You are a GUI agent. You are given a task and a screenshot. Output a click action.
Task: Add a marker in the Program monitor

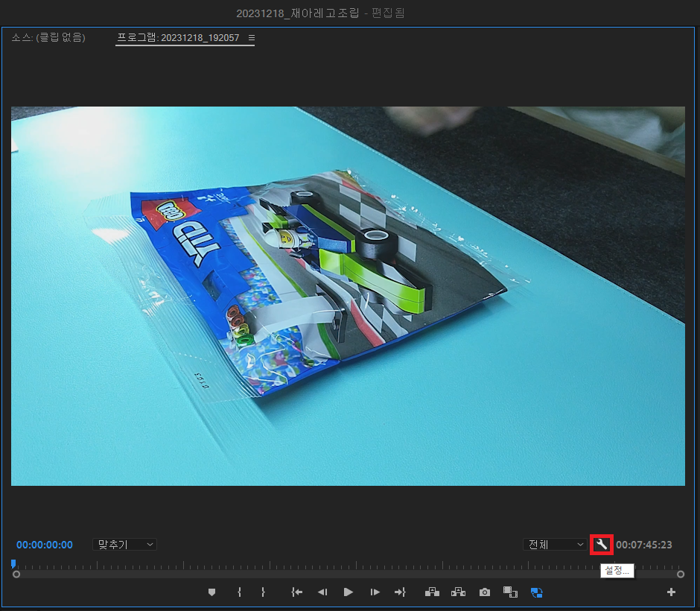(212, 592)
